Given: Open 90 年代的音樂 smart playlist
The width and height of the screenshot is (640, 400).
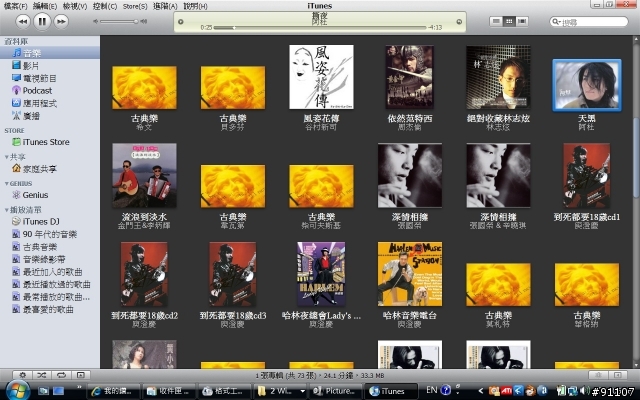Looking at the screenshot, I should (x=50, y=234).
